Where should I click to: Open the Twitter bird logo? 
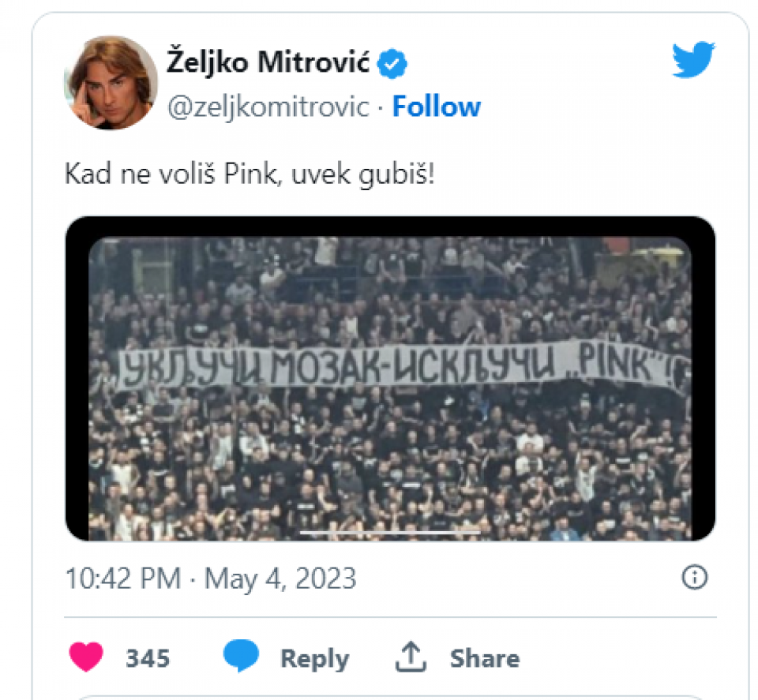(692, 60)
